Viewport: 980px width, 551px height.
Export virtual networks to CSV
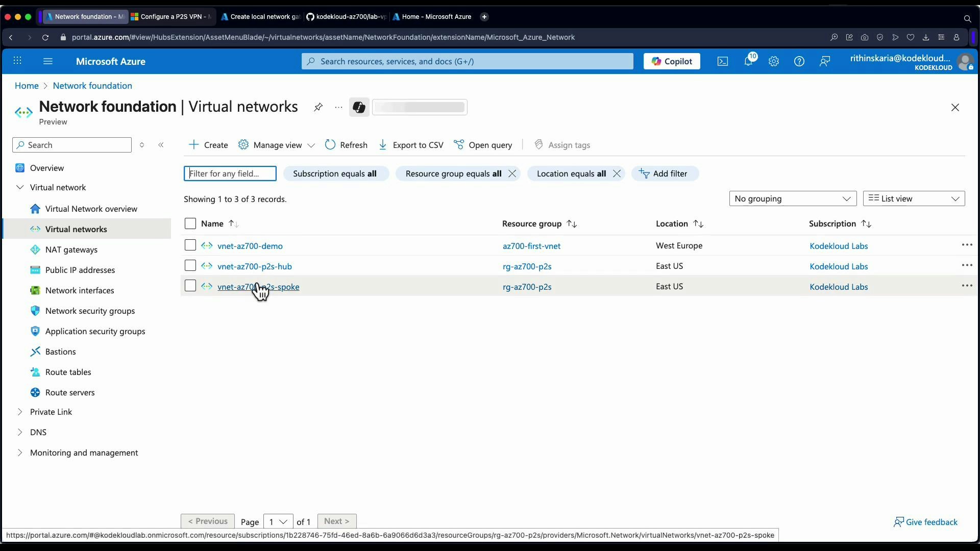click(411, 145)
